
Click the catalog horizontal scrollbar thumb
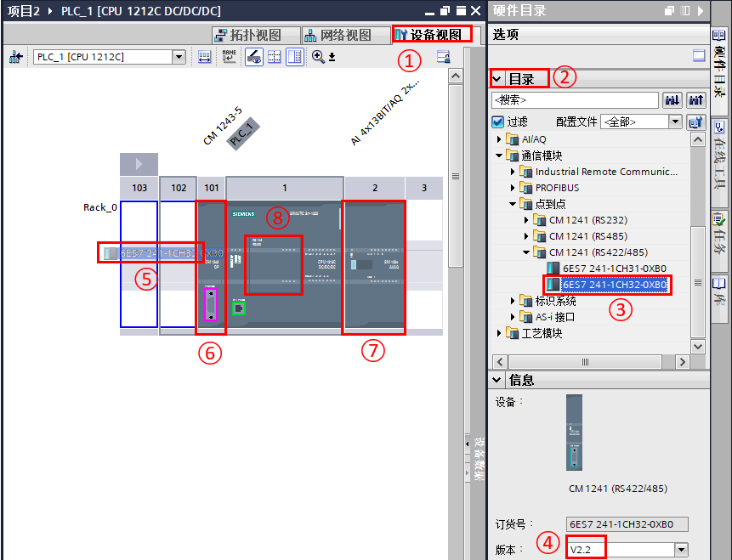coord(586,362)
